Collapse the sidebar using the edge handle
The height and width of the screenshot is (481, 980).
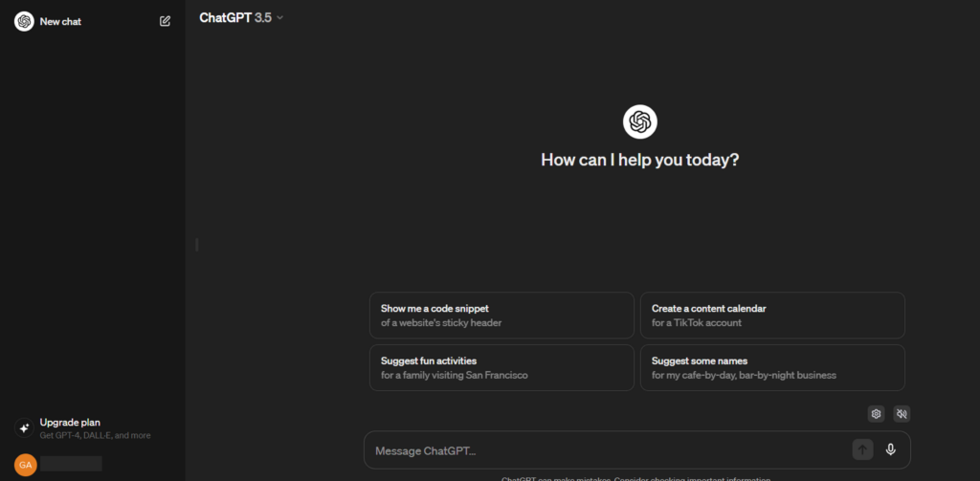(x=196, y=245)
